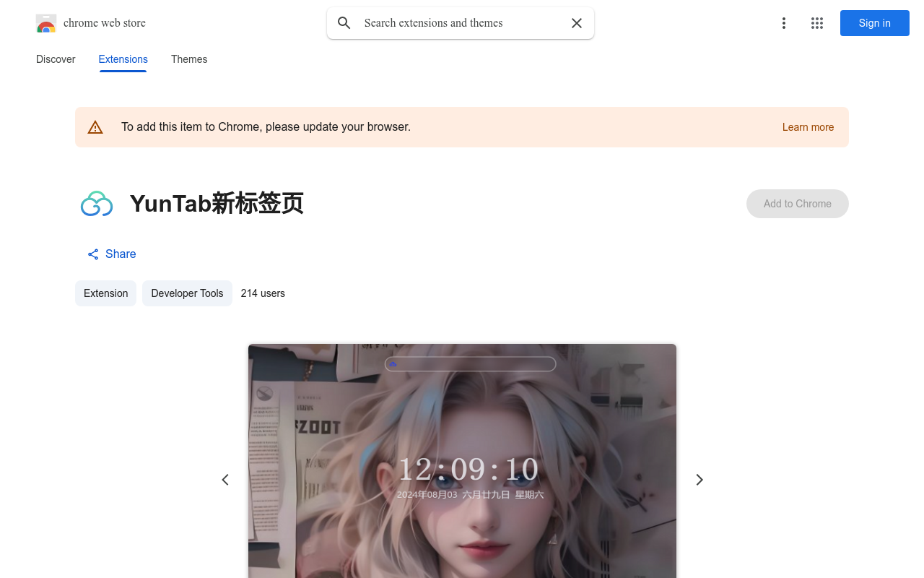This screenshot has height=578, width=924.
Task: Clear search with the X icon
Action: click(x=577, y=23)
